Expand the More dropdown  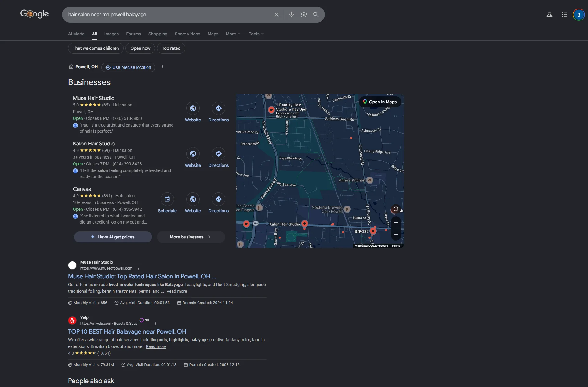point(233,34)
